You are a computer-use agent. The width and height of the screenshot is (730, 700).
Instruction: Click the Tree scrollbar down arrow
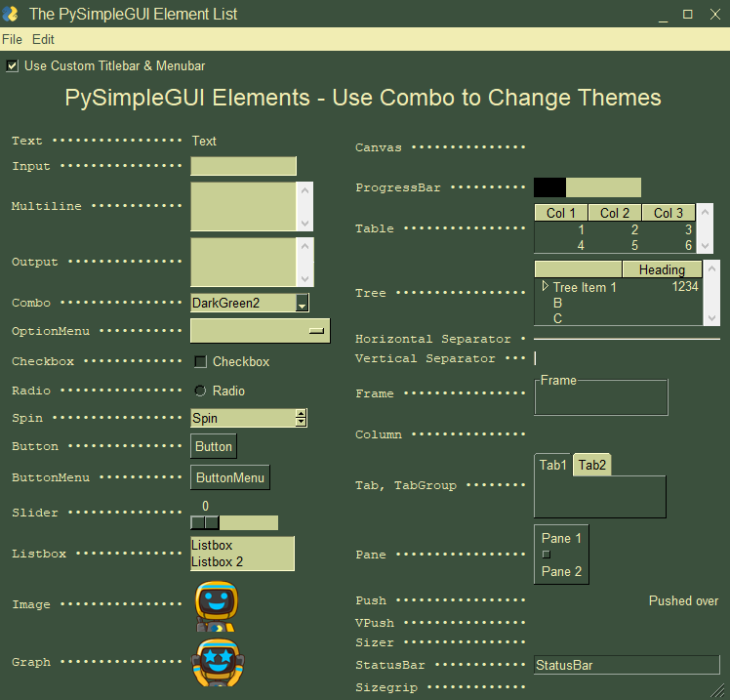[711, 318]
